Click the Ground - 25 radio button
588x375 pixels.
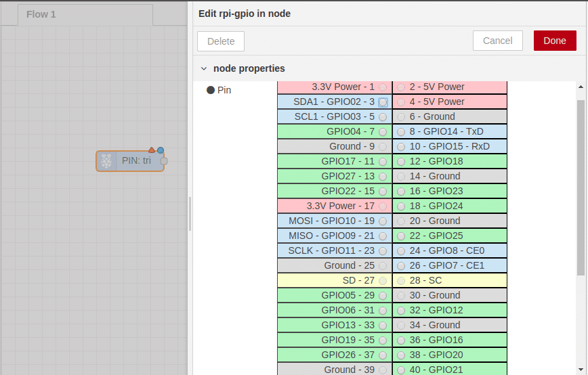pos(383,266)
